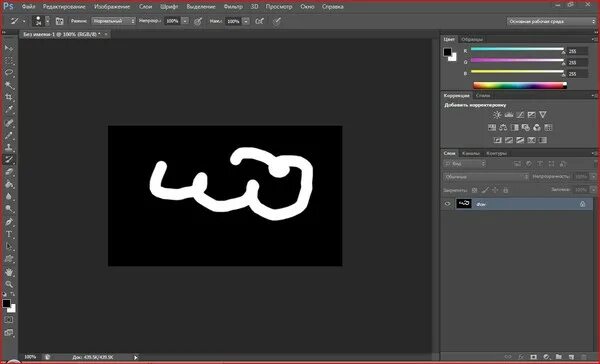The width and height of the screenshot is (600, 364).
Task: Add a Black & White adjustment
Action: 514,127
